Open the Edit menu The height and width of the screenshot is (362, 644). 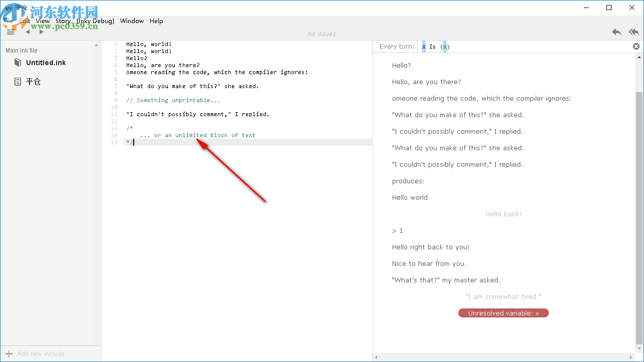pos(25,21)
